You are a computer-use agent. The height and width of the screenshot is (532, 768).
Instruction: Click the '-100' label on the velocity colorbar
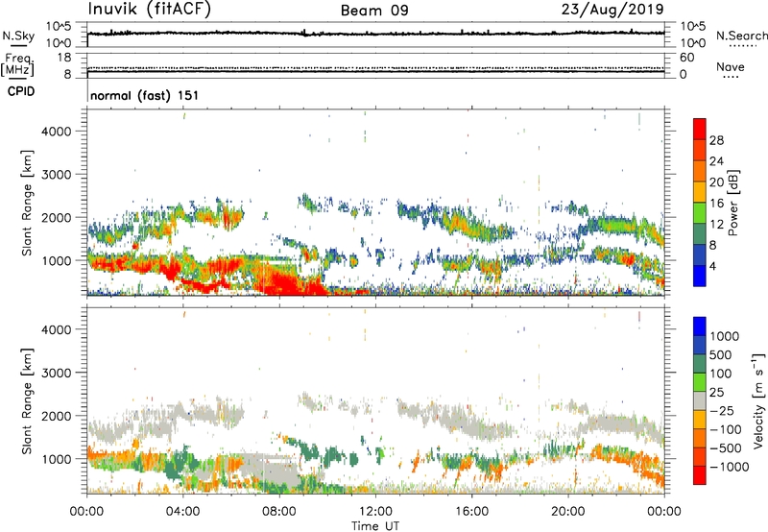coord(726,429)
